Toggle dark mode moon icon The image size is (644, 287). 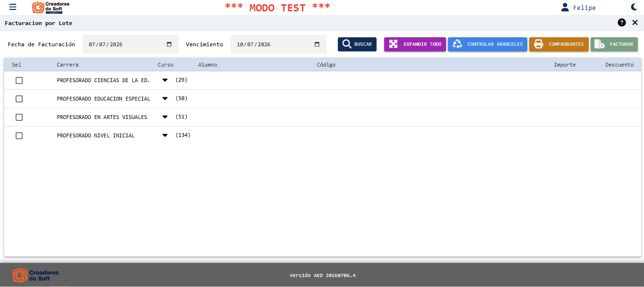point(634,7)
